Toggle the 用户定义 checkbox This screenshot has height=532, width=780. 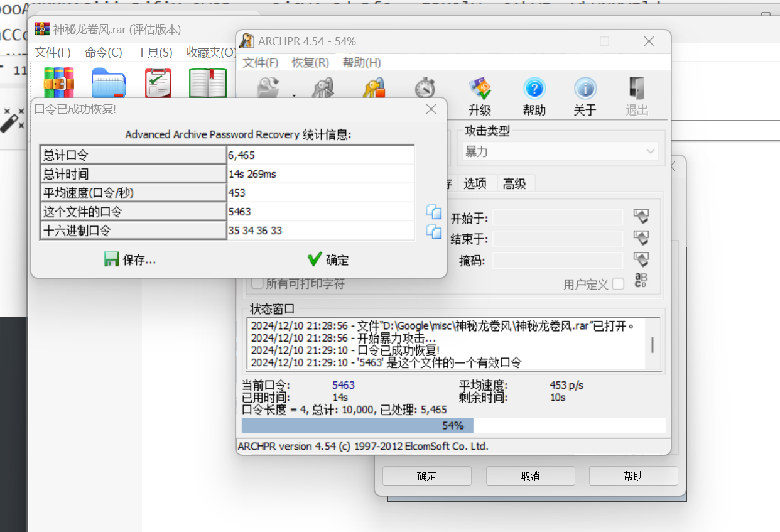[619, 284]
